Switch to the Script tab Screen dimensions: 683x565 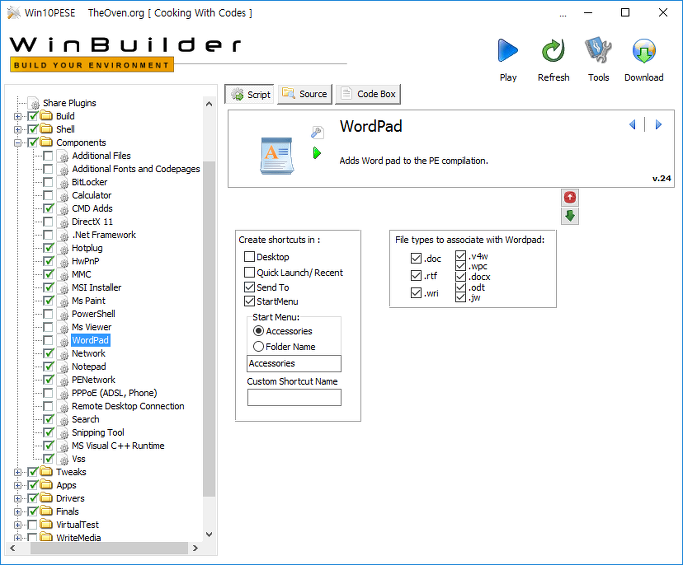250,94
